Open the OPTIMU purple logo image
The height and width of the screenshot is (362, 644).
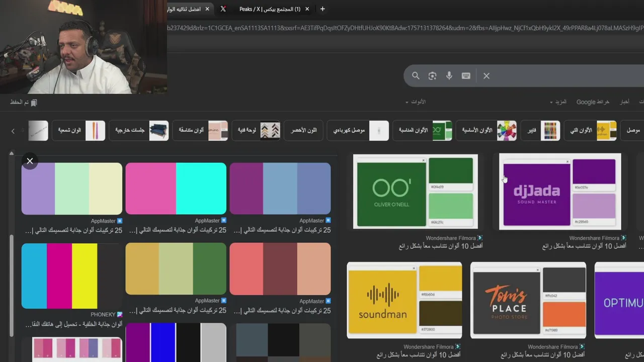coord(619,300)
